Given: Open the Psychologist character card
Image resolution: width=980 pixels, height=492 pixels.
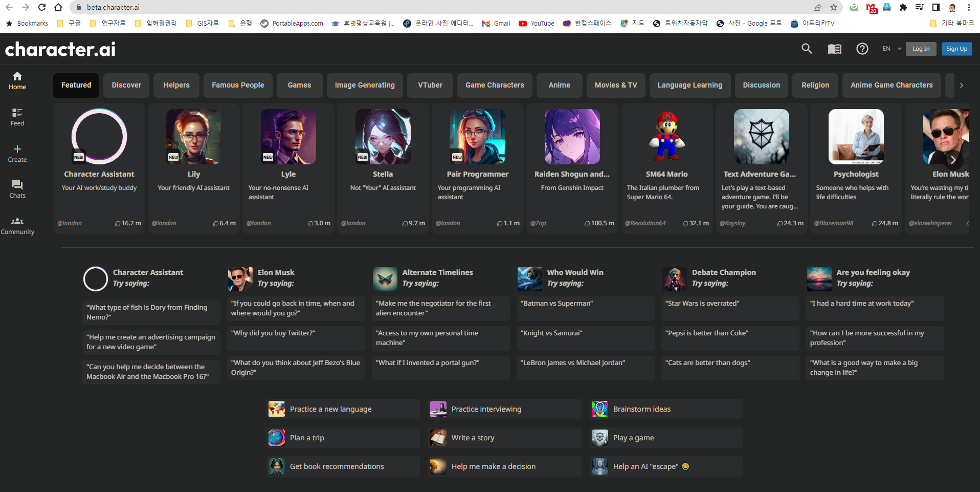Looking at the screenshot, I should [x=856, y=168].
